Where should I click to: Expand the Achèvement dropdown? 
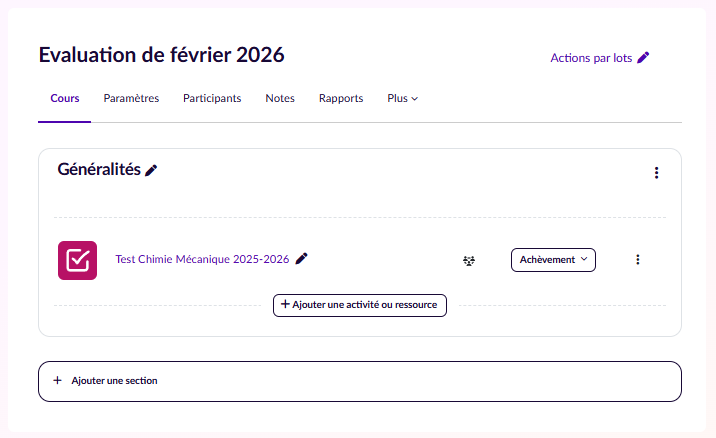click(553, 260)
